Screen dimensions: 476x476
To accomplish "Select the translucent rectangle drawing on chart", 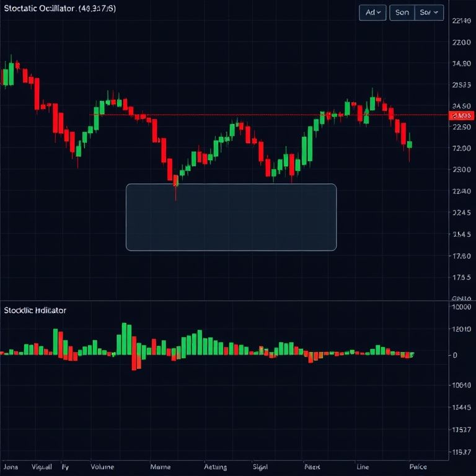I will [231, 217].
